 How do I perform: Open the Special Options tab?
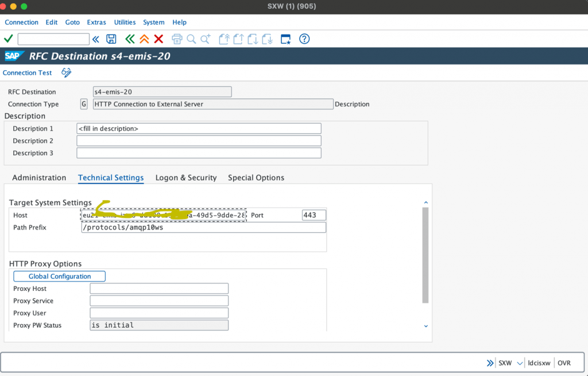click(256, 178)
